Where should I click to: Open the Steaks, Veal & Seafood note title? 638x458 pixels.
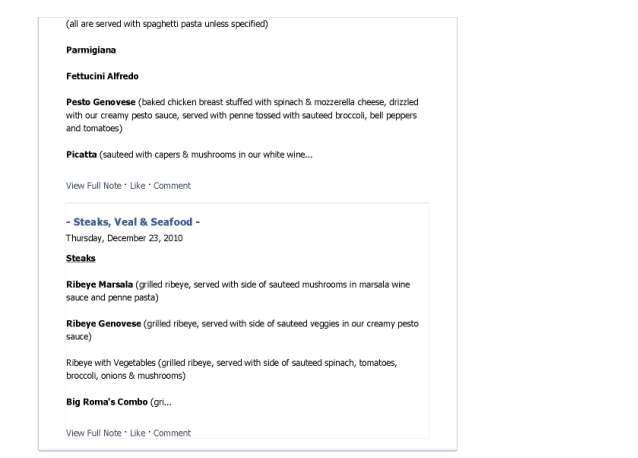tap(133, 222)
